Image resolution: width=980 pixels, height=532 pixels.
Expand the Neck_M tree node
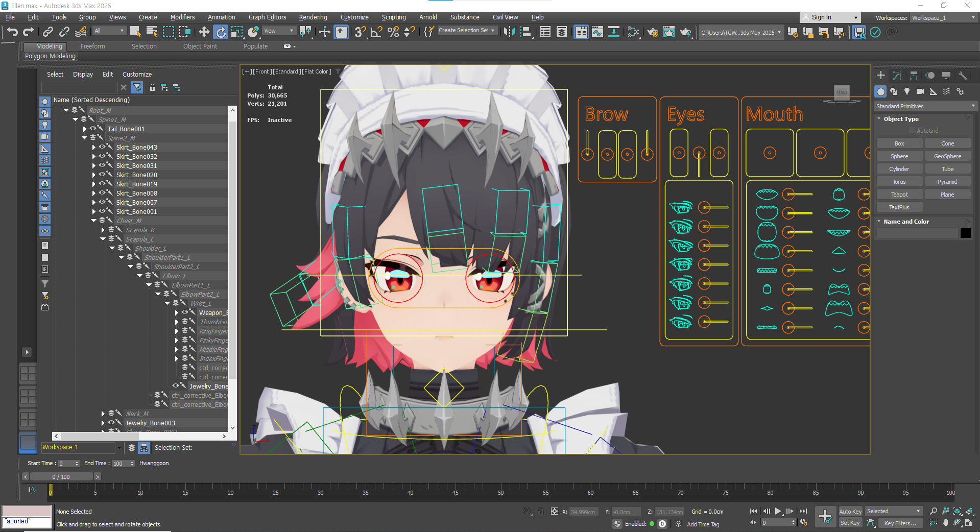click(103, 414)
